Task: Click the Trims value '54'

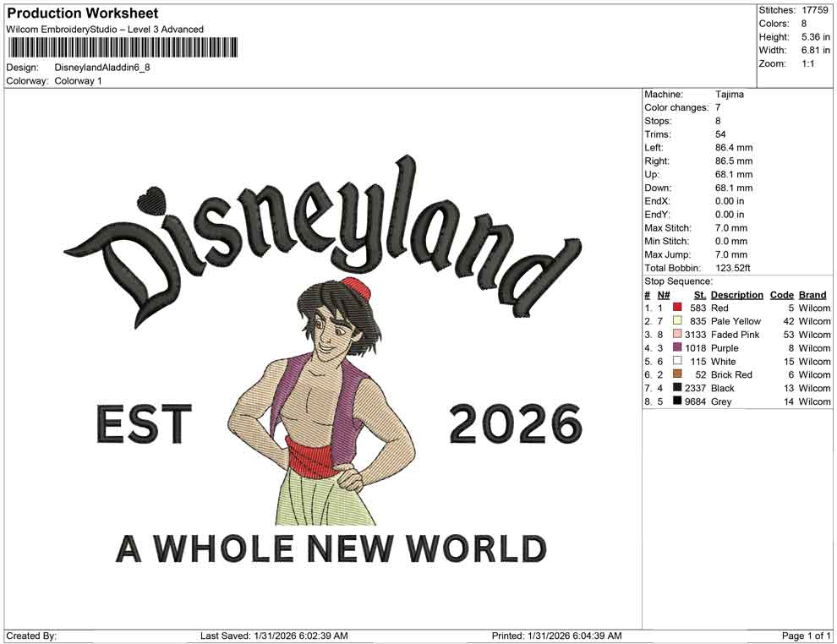Action: tap(720, 134)
